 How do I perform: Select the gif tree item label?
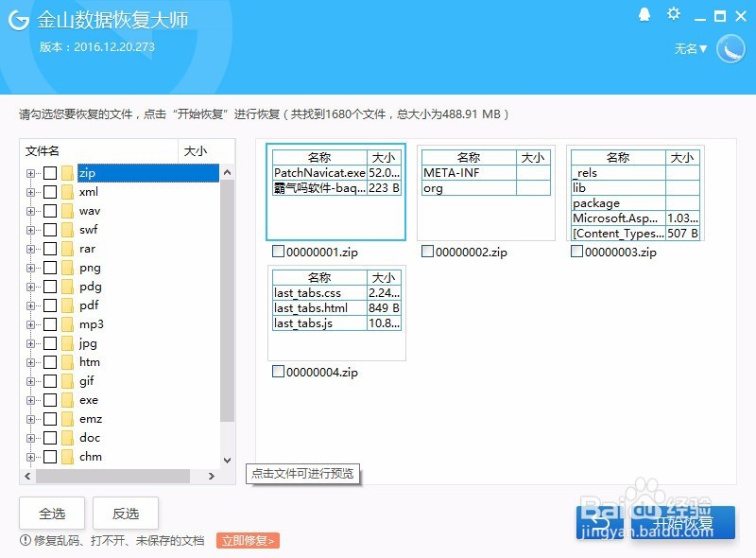click(x=87, y=381)
